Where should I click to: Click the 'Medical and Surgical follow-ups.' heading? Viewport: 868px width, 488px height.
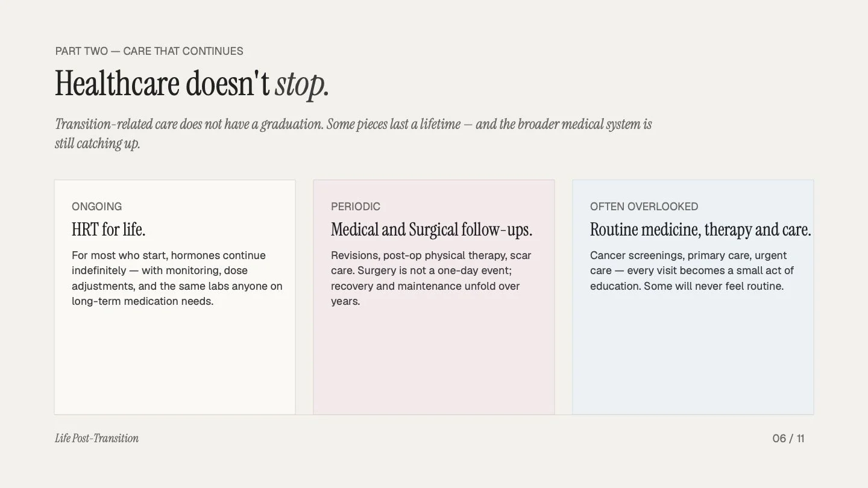click(x=432, y=230)
